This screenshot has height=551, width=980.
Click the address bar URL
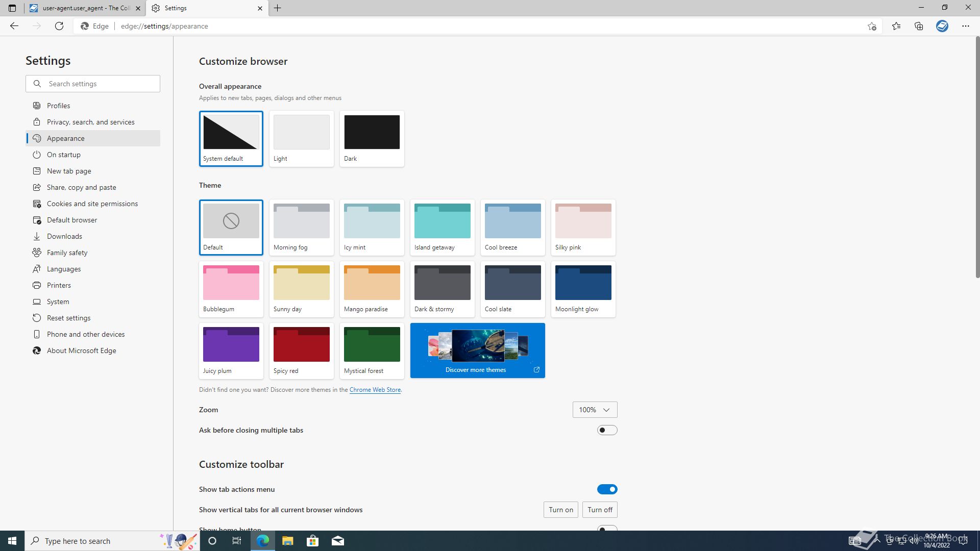click(164, 26)
